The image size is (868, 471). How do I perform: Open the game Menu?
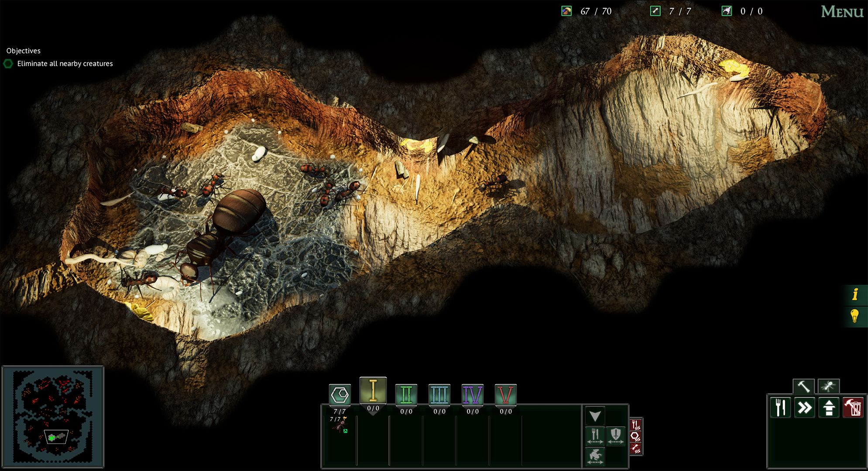[842, 12]
